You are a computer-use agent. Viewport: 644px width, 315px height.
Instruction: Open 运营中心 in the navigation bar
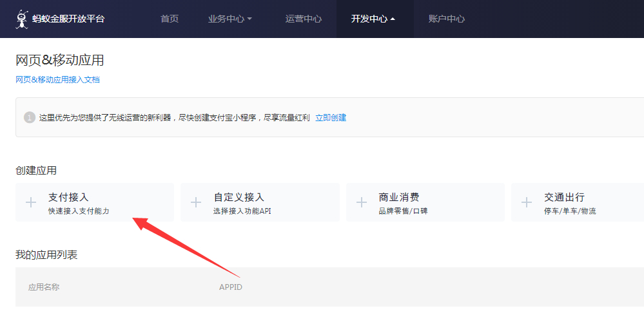(x=304, y=19)
